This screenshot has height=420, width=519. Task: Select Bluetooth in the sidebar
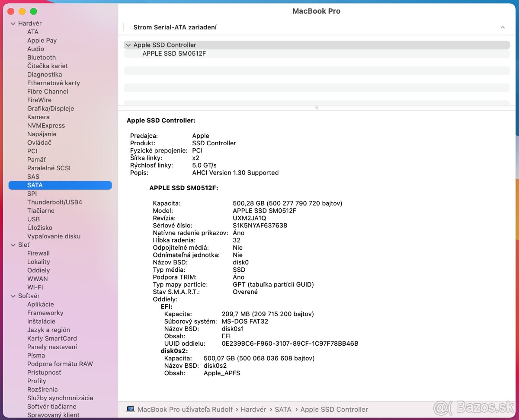click(x=41, y=57)
